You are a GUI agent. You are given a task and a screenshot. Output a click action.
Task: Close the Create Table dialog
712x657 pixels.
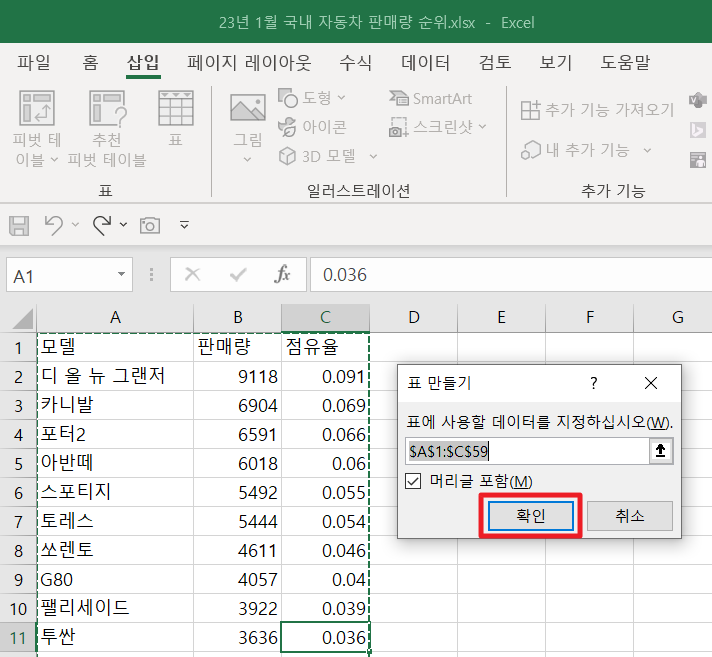tap(651, 383)
